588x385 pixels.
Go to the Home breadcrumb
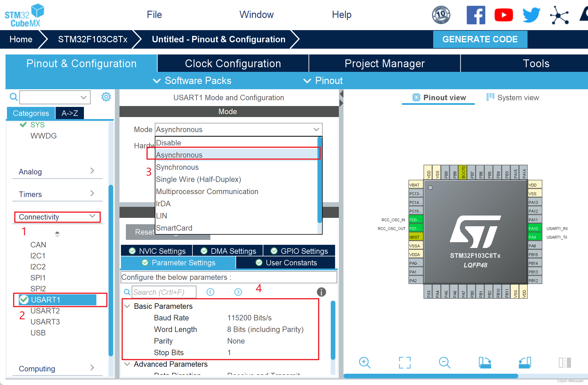click(x=21, y=39)
